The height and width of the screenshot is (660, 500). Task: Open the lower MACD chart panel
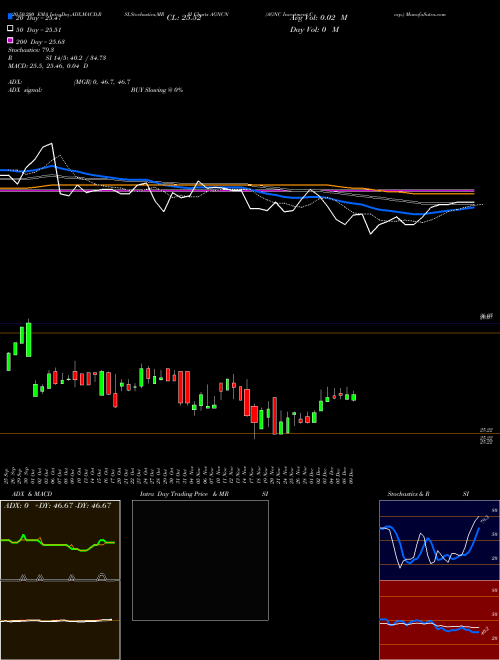pyautogui.click(x=60, y=620)
